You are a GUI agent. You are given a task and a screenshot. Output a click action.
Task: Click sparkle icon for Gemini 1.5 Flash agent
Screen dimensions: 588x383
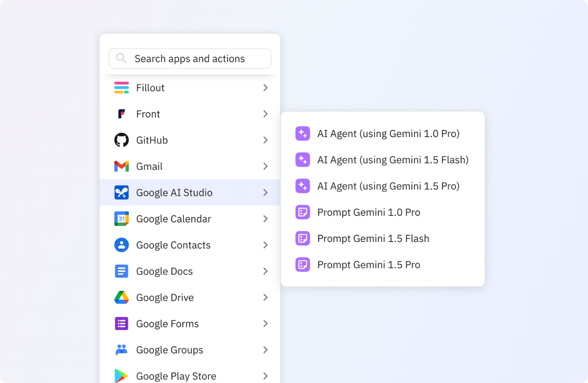[x=303, y=160]
